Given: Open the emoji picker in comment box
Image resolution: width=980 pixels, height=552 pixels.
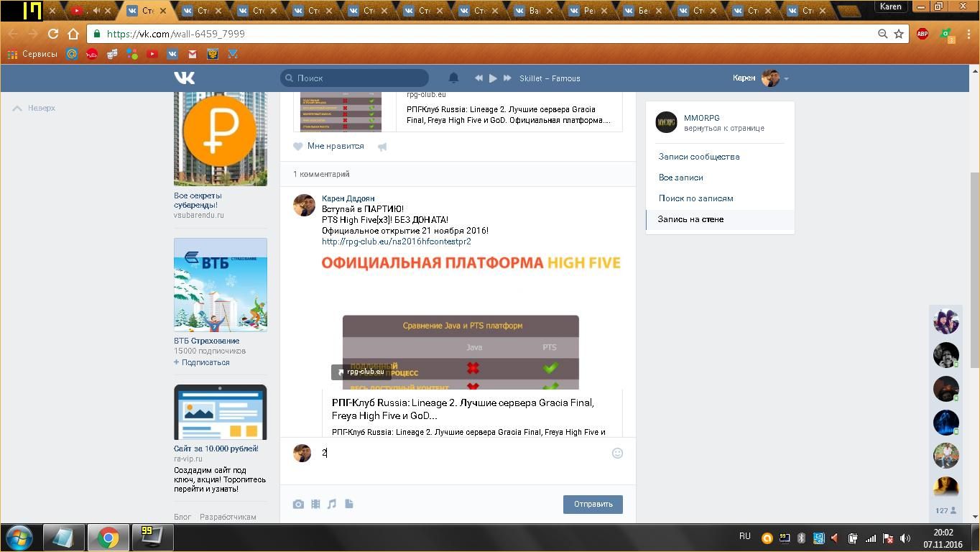Looking at the screenshot, I should pyautogui.click(x=617, y=453).
